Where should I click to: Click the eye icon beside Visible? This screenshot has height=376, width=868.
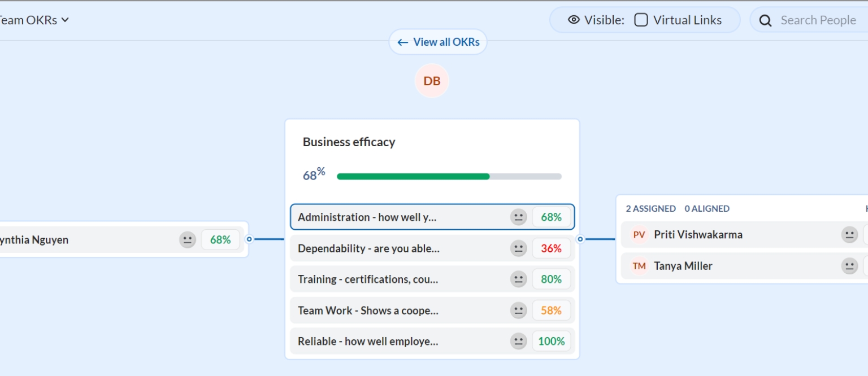[x=574, y=20]
